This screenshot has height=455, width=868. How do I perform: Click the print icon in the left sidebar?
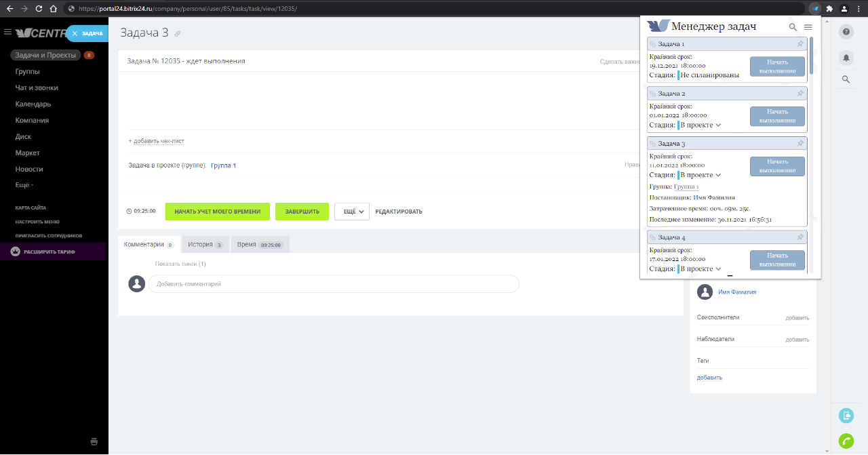(x=94, y=441)
